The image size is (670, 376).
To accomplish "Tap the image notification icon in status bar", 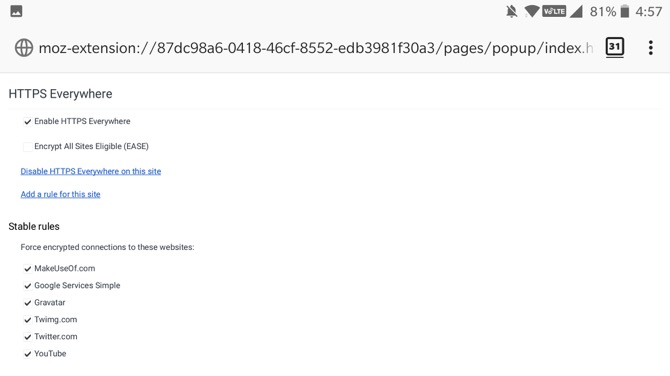I will pos(16,11).
